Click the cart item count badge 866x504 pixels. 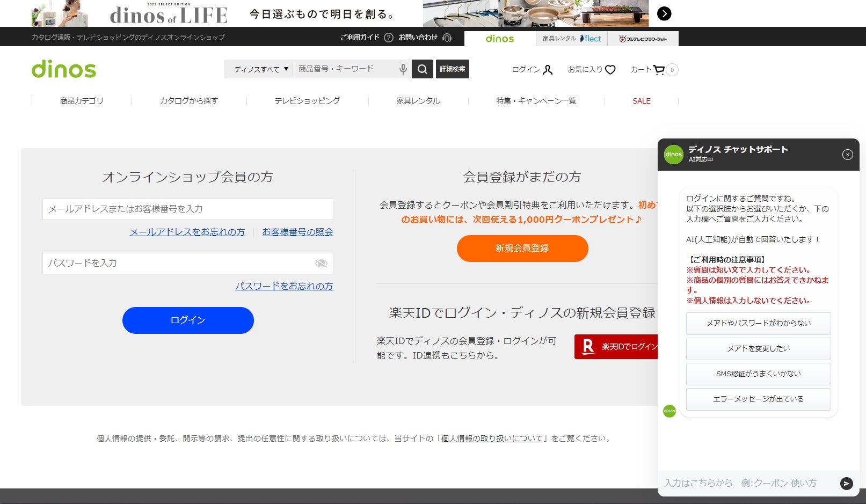point(672,70)
